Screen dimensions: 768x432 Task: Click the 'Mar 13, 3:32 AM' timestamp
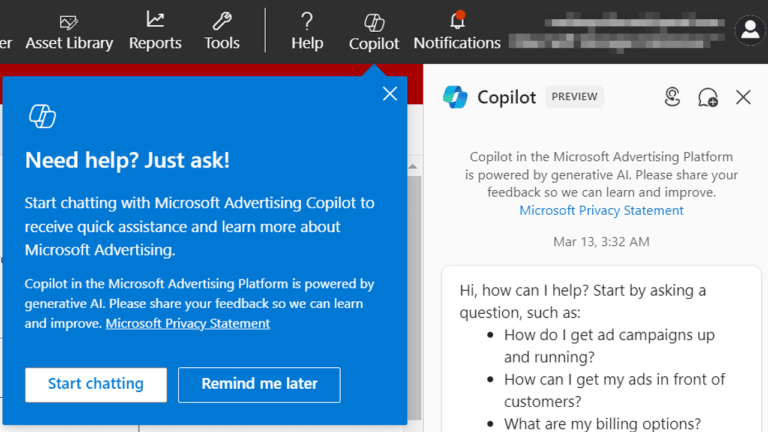coord(601,242)
